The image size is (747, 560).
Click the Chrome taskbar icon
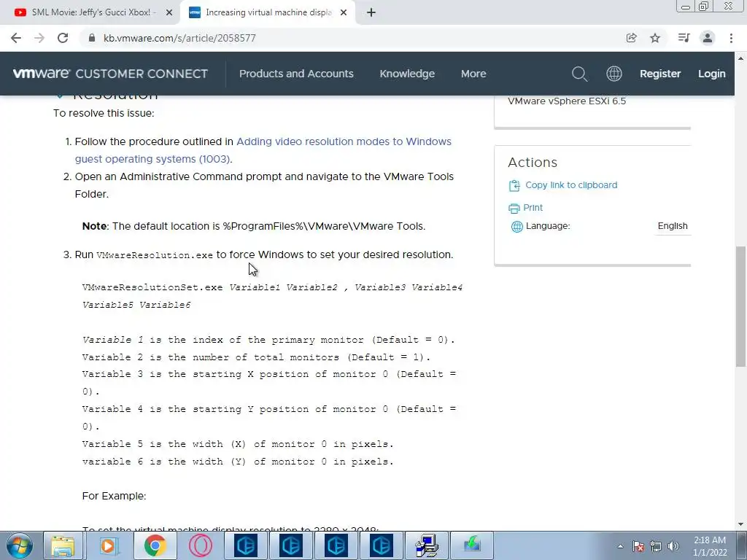(155, 545)
